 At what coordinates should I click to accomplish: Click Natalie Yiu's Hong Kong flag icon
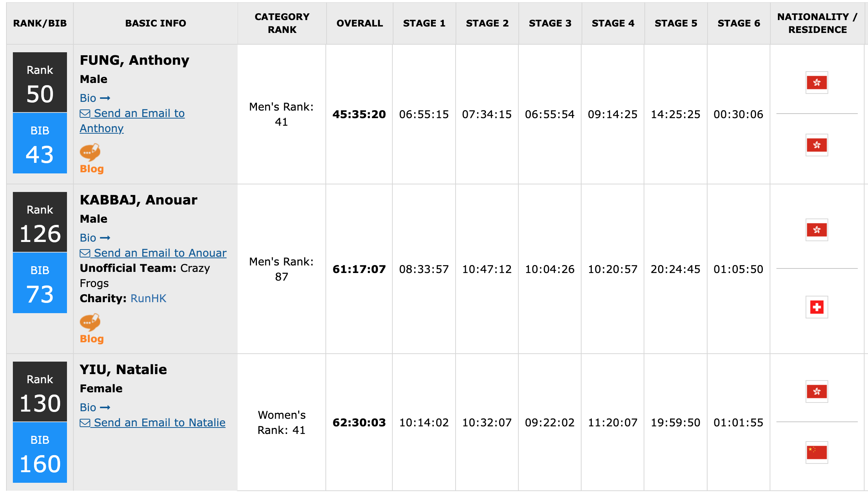click(817, 392)
